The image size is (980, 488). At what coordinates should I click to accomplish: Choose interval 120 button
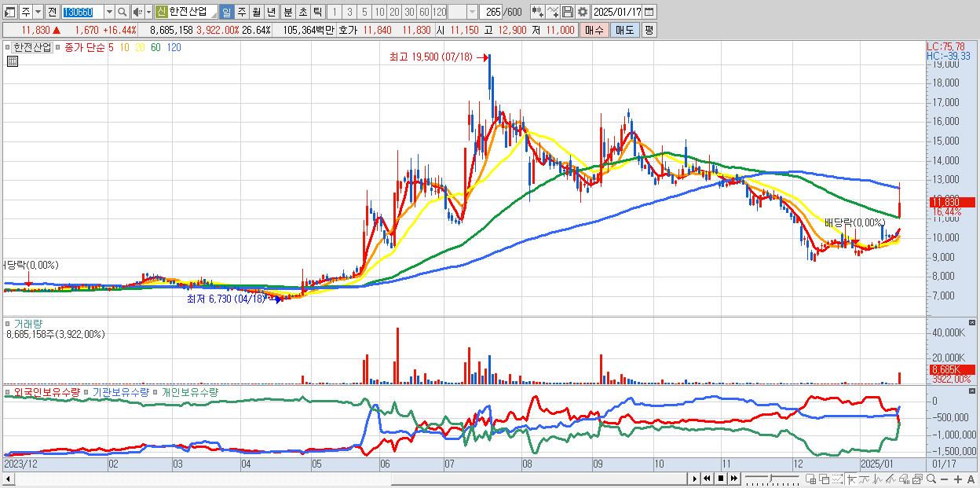click(x=439, y=12)
